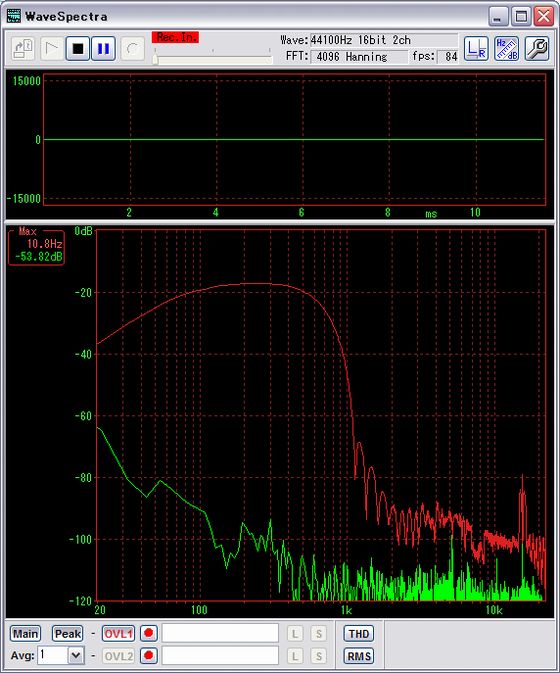The image size is (560, 673).
Task: Toggle the Main display button
Action: (x=25, y=634)
